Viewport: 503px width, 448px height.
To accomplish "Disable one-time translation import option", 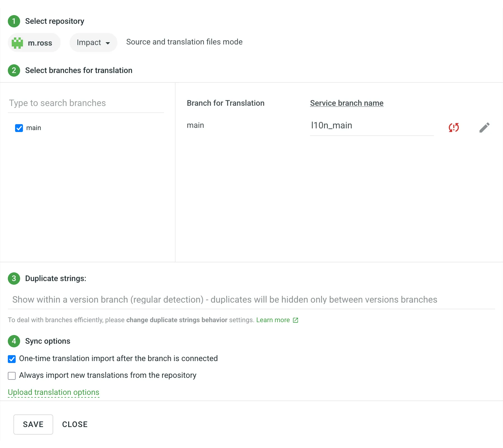I will coord(11,359).
